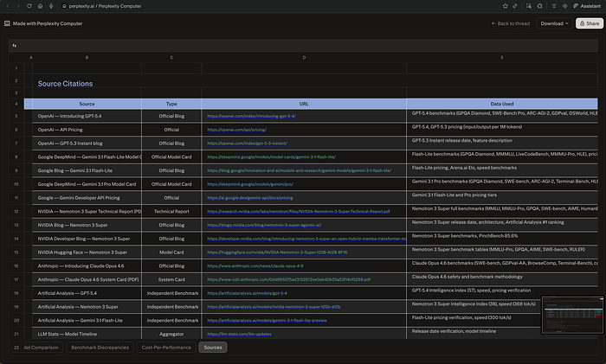Image resolution: width=606 pixels, height=364 pixels.
Task: Click the fx formula bar
Action: (303, 46)
